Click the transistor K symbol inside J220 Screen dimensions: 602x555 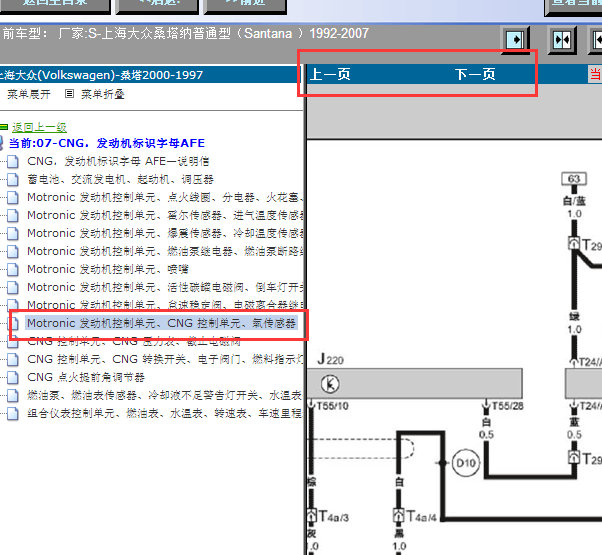coord(330,384)
